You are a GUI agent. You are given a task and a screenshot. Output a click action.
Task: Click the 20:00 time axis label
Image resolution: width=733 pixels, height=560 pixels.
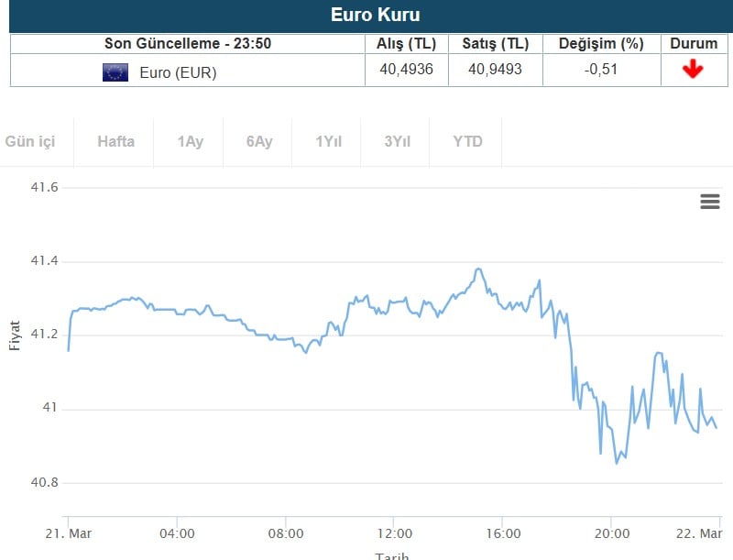coord(611,533)
